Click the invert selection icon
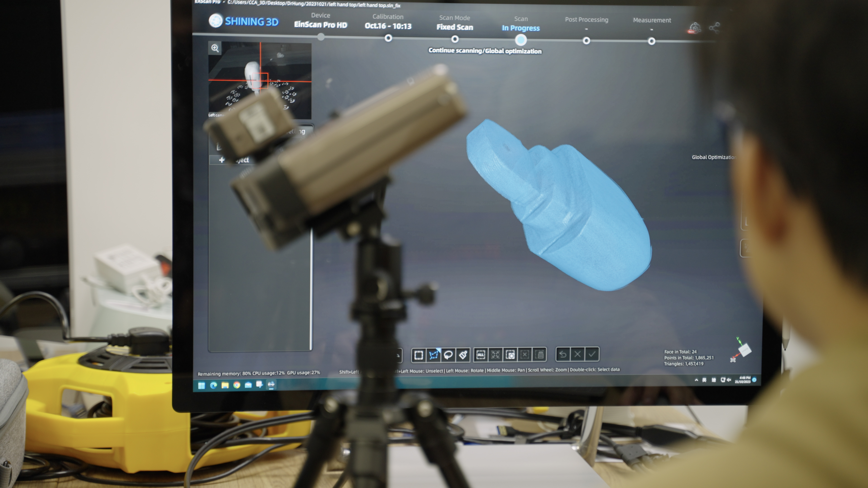Image resolution: width=868 pixels, height=488 pixels. click(x=510, y=355)
